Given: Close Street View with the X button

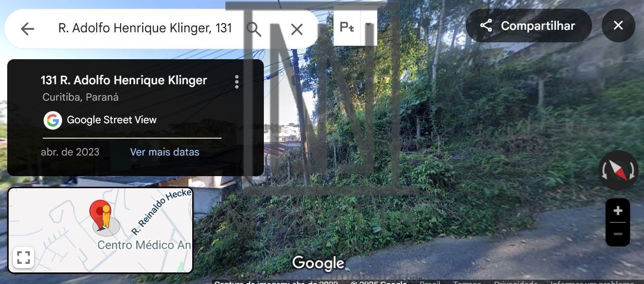Looking at the screenshot, I should click(x=619, y=26).
